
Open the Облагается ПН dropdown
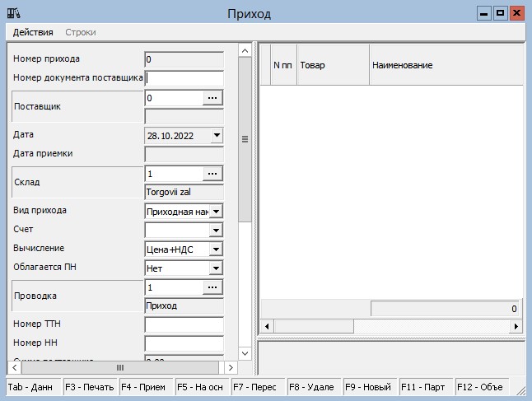pos(216,268)
